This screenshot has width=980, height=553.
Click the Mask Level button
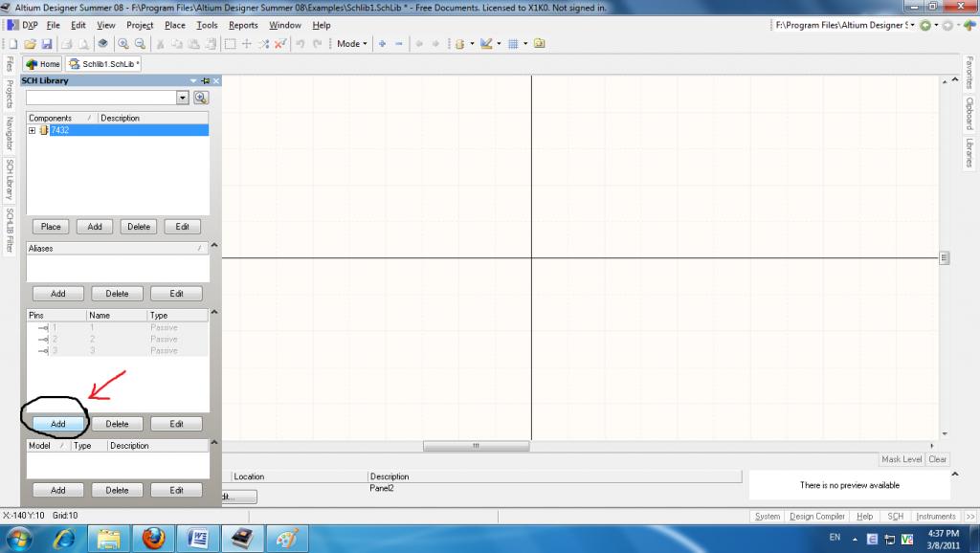(x=902, y=459)
